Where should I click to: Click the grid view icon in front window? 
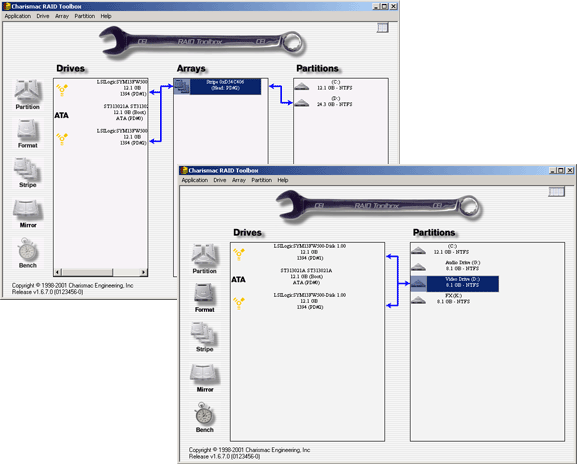pyautogui.click(x=556, y=192)
